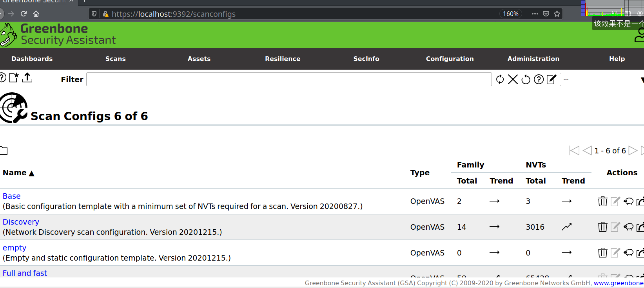
Task: Open the saved filter dropdown
Action: click(602, 79)
